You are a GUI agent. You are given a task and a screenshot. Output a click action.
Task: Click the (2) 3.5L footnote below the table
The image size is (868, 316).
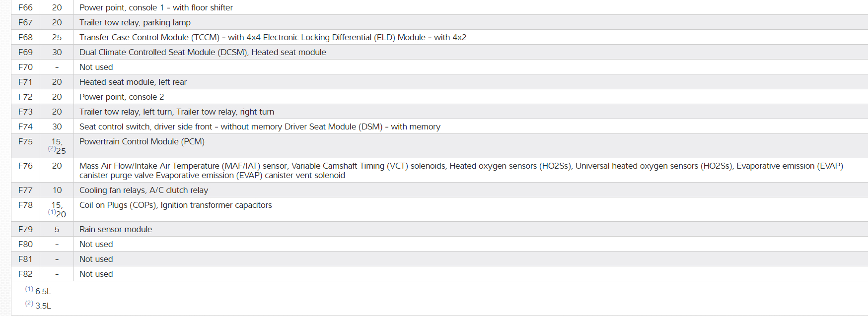click(x=38, y=306)
